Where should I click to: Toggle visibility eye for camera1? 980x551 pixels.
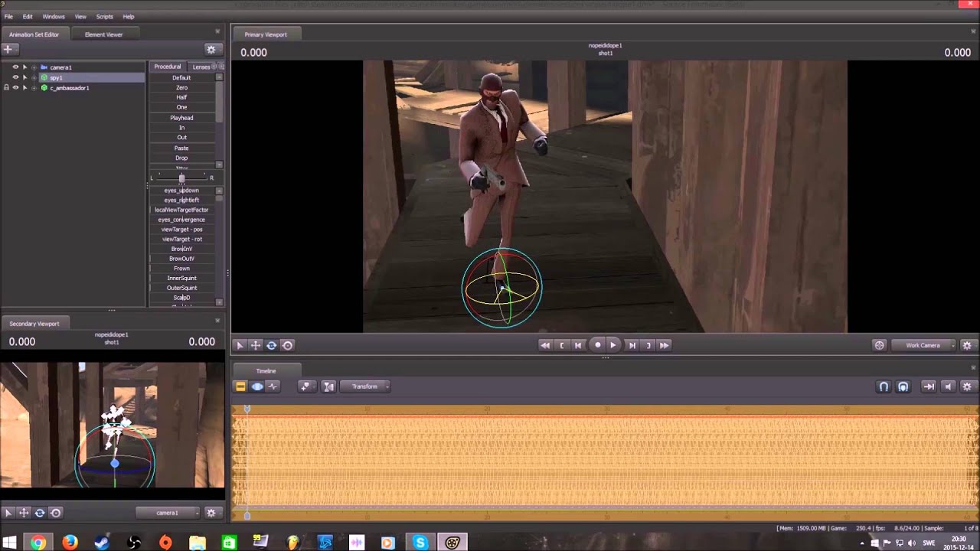[x=15, y=67]
